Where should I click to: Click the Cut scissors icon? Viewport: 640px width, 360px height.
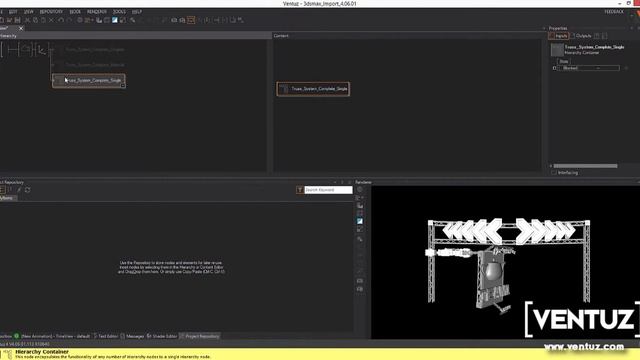click(x=27, y=20)
